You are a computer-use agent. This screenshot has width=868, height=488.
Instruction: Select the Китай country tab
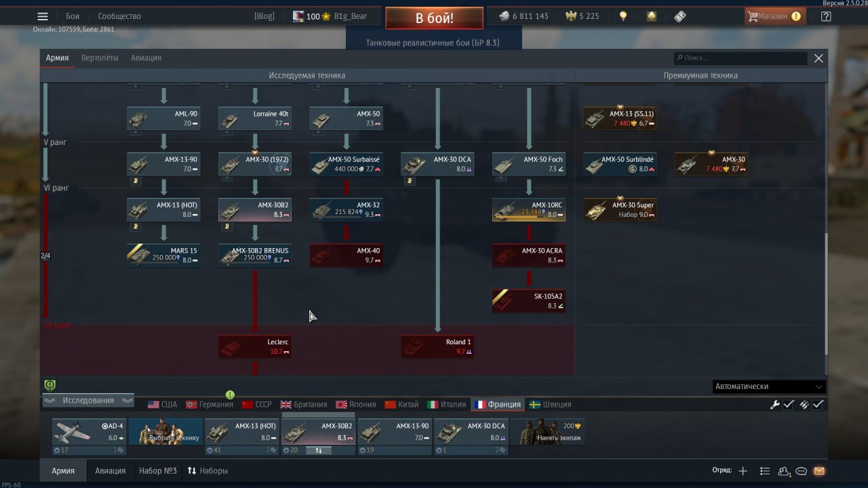(401, 405)
